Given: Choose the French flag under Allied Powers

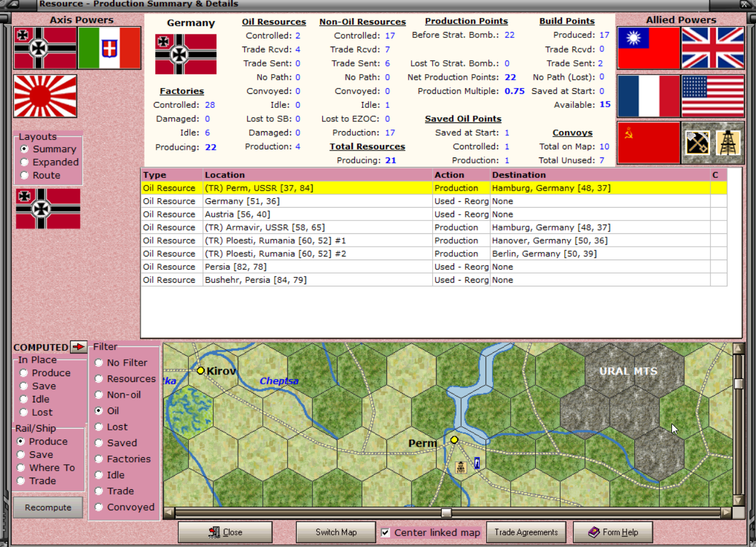Looking at the screenshot, I should point(649,96).
